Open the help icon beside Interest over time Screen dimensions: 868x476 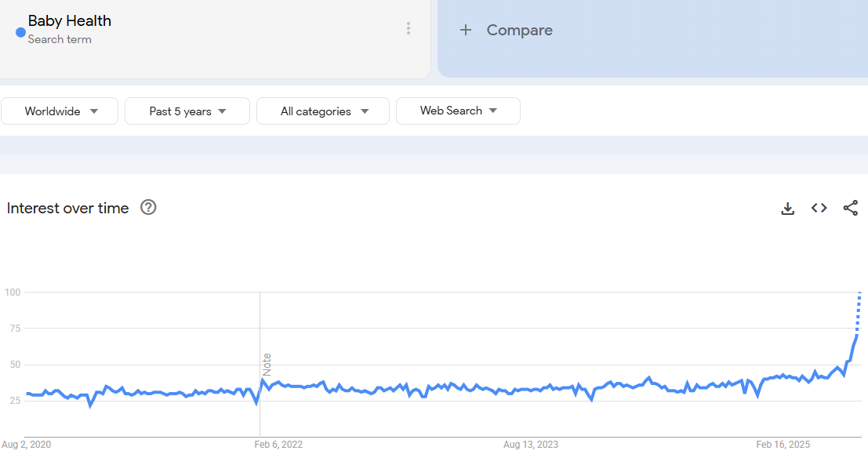[x=148, y=208]
